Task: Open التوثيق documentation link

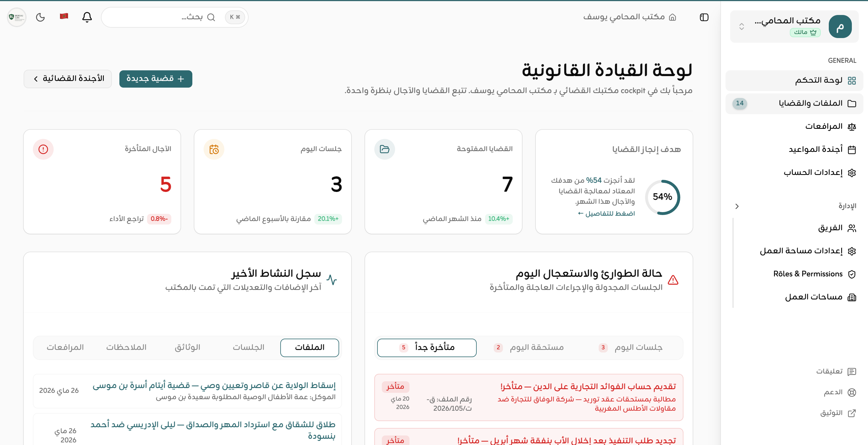Action: 838,413
